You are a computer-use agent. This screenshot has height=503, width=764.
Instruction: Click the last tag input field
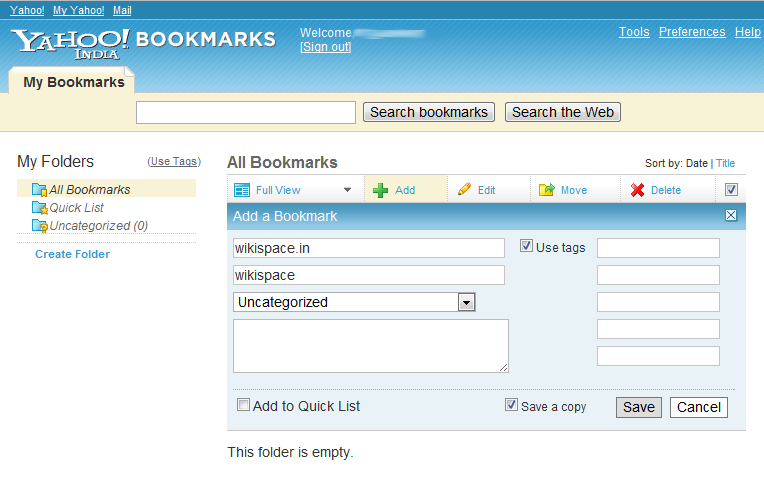pos(658,356)
